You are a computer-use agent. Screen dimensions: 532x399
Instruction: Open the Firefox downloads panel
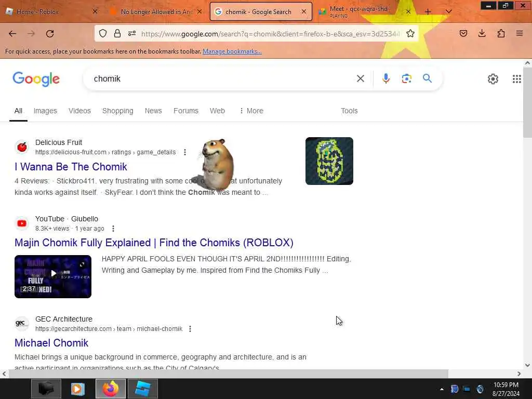(482, 33)
